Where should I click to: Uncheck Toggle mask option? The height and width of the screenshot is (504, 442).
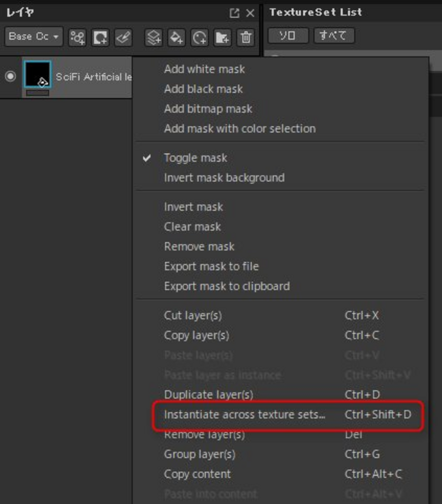[280, 158]
